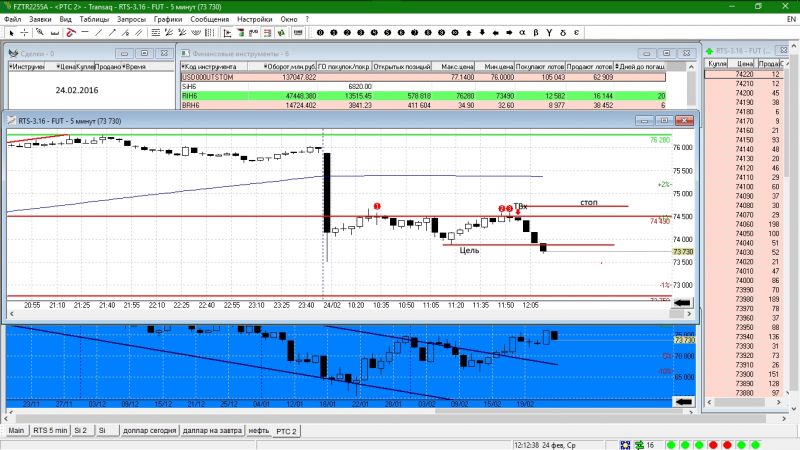Click the left arrow of the RTS chart scrollbar
Viewport: 800px width, 450px height.
11,314
